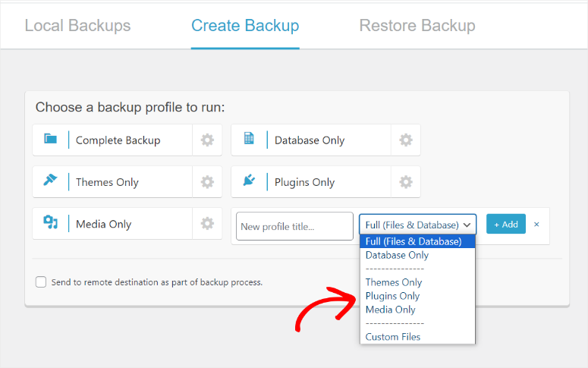Enable send to remote destination checkbox
Image resolution: width=588 pixels, height=368 pixels.
coord(41,282)
